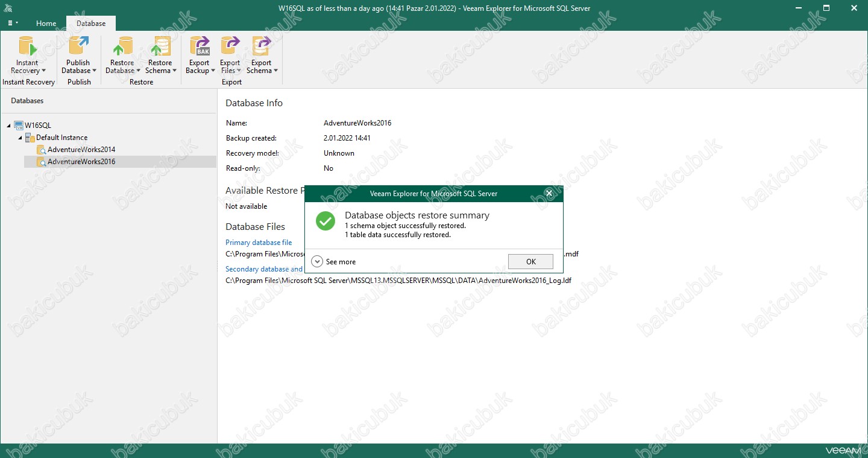Select the Database ribbon tab
Screen dimensions: 868x458
[x=91, y=24]
